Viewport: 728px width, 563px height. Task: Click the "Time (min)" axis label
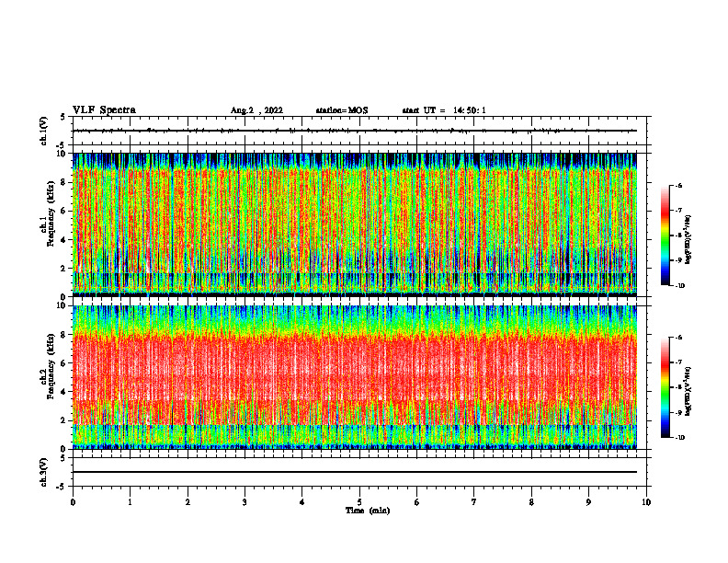368,511
